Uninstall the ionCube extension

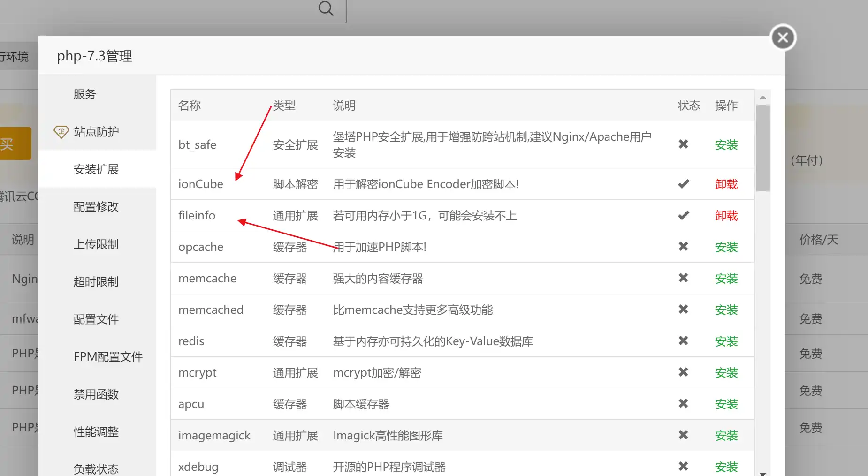726,184
